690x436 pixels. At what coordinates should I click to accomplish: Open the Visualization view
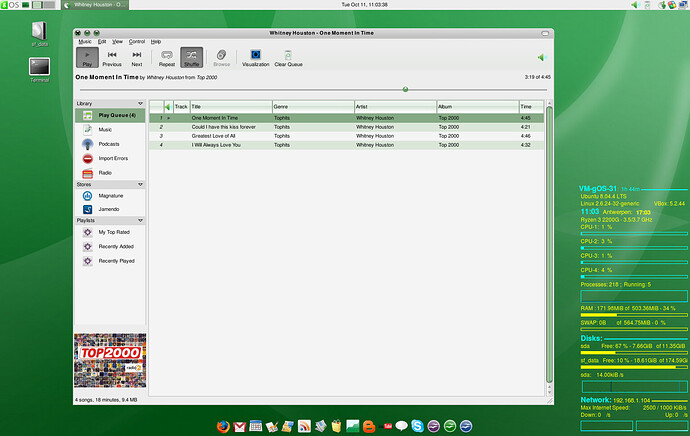[255, 58]
